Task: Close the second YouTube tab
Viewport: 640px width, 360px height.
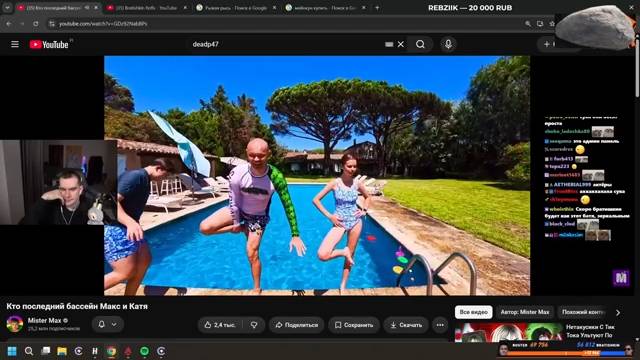Action: (x=185, y=8)
